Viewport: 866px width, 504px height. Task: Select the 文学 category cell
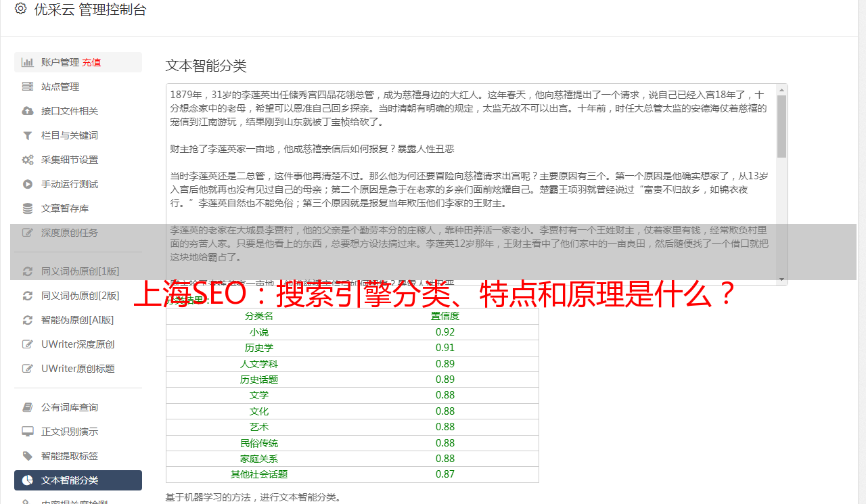click(259, 395)
